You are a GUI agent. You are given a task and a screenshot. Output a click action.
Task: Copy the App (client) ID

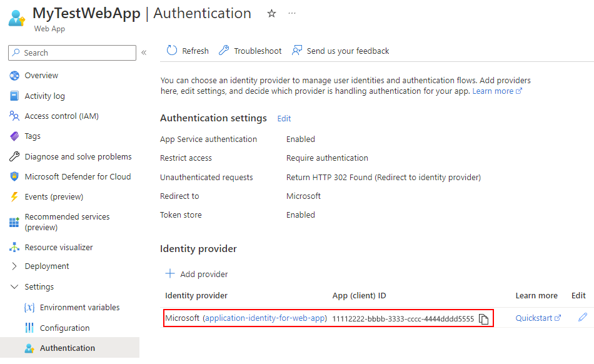[x=484, y=318]
